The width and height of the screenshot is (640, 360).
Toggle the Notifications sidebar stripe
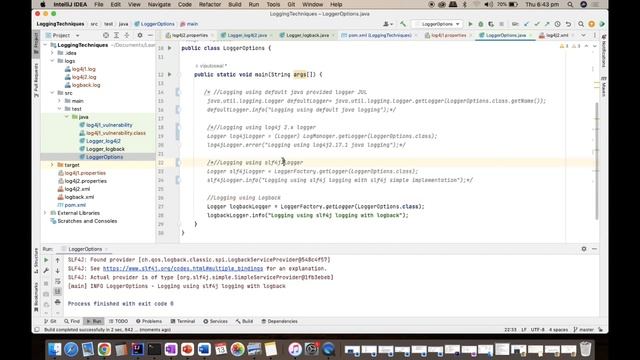coord(604,51)
